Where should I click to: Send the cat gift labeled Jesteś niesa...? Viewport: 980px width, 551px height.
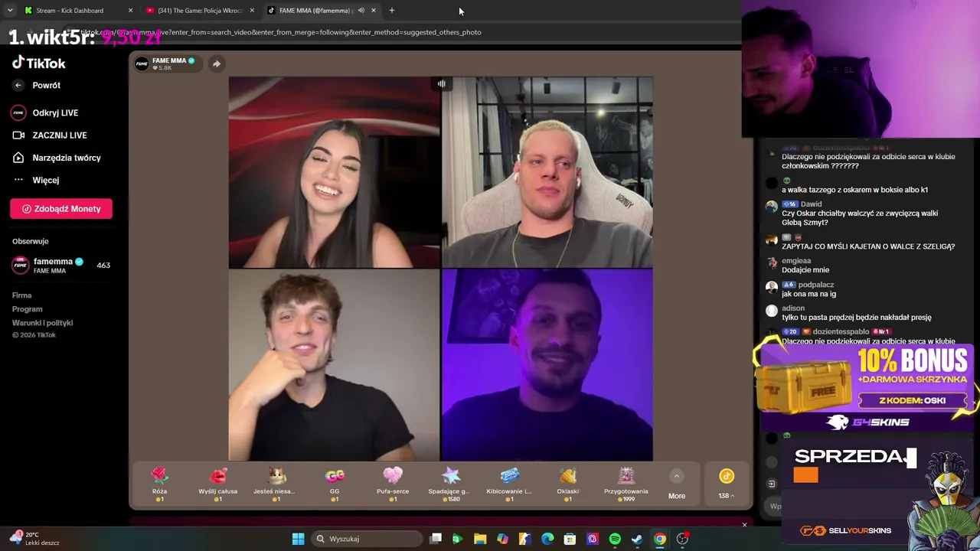point(276,484)
